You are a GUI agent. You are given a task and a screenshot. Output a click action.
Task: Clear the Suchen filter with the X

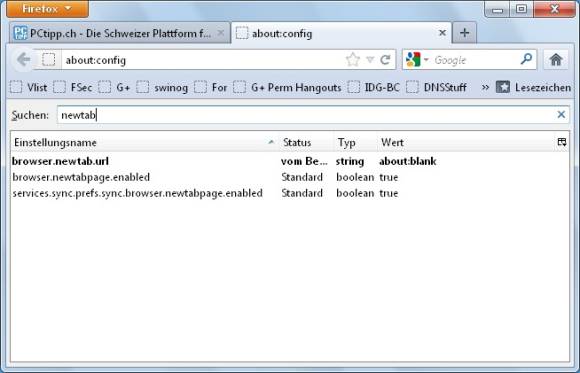pyautogui.click(x=561, y=115)
